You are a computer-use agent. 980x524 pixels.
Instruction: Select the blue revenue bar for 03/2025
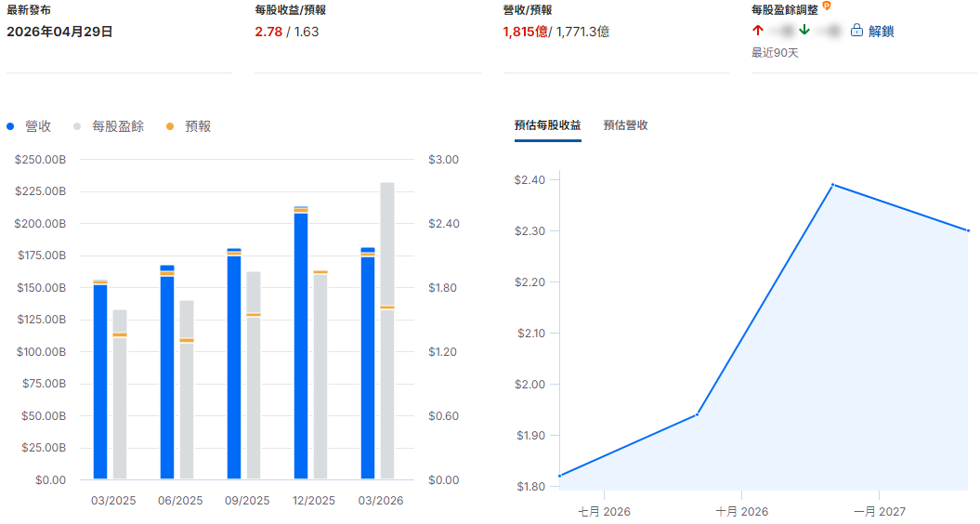click(100, 380)
